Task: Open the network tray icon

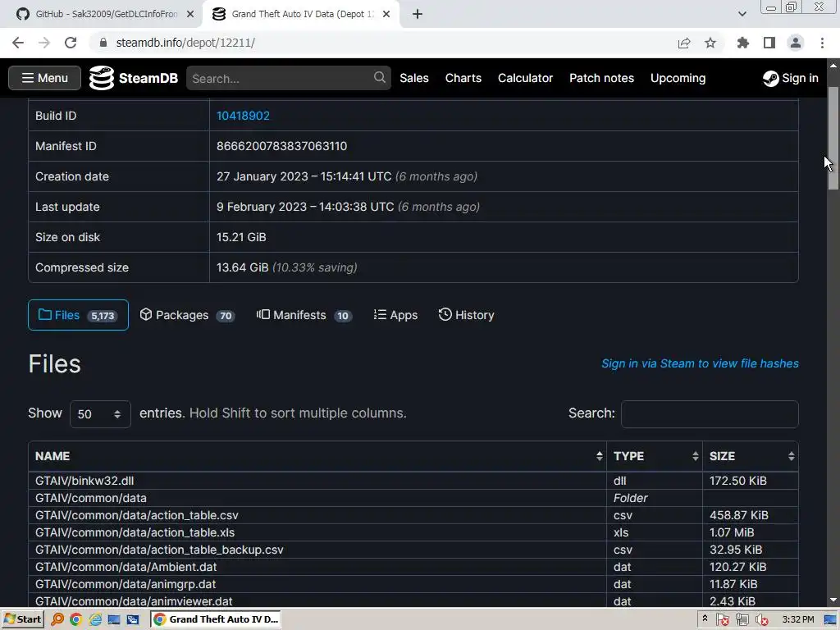Action: (742, 620)
